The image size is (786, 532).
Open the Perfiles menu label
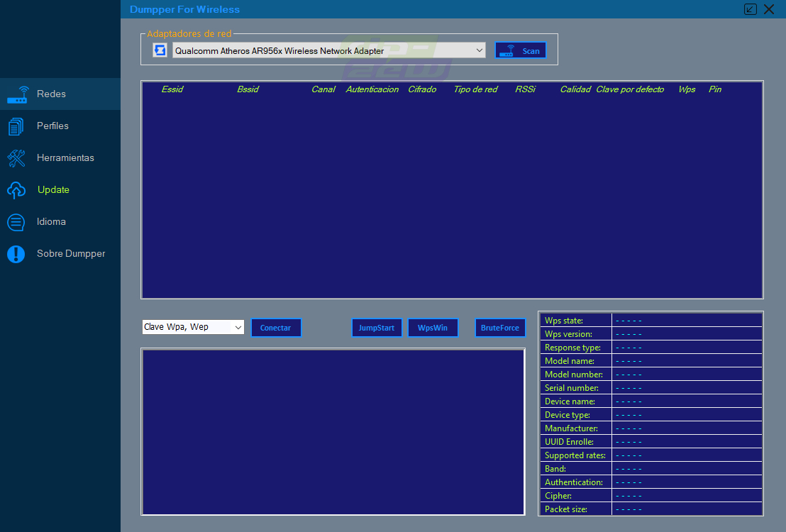52,126
